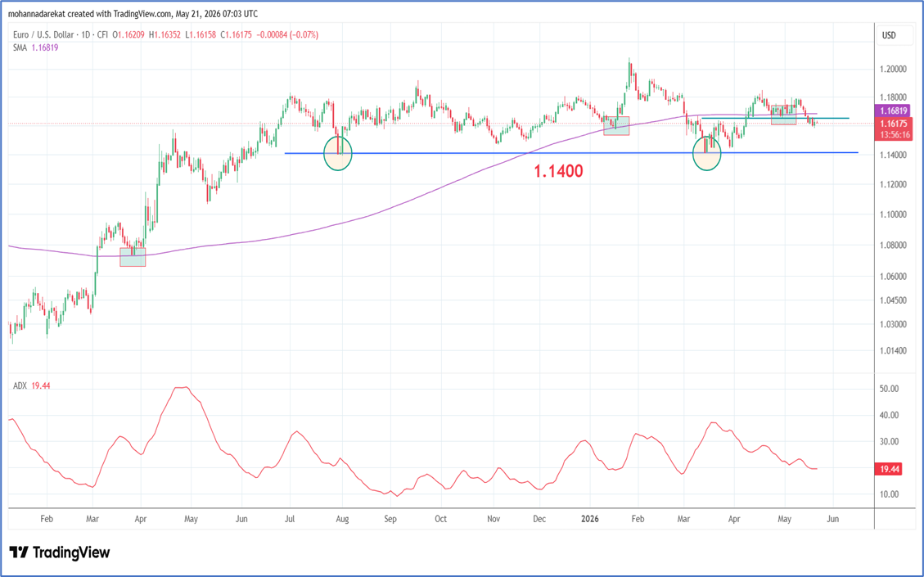The height and width of the screenshot is (577, 924).
Task: Select the green ellipse drawing near March 2026 low
Action: click(706, 153)
